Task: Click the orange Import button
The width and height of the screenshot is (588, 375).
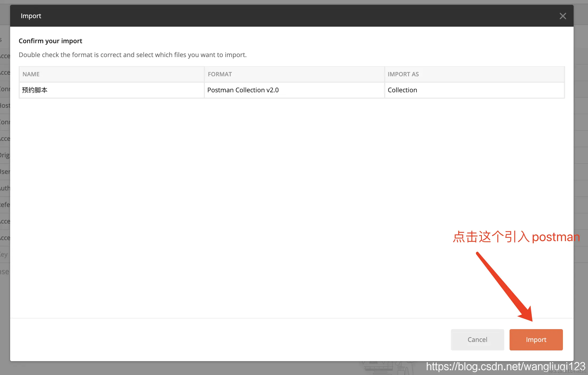Action: (536, 340)
